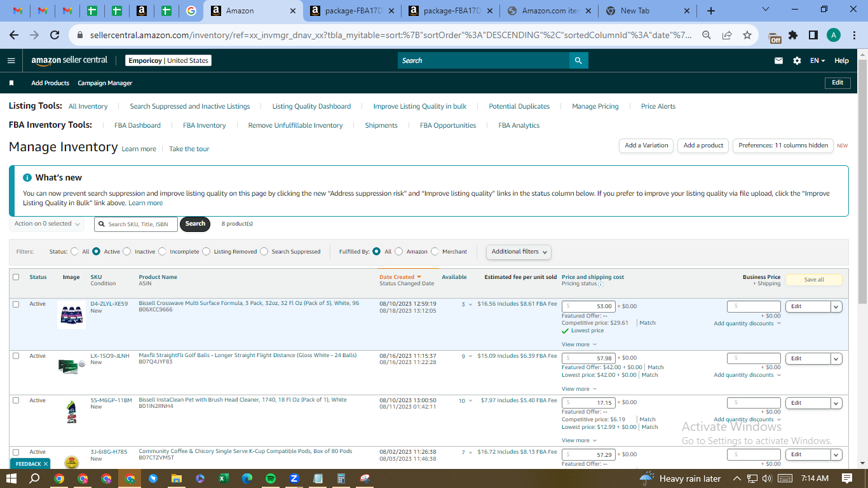Open Excel from the taskbar
The width and height of the screenshot is (868, 488).
[x=224, y=478]
